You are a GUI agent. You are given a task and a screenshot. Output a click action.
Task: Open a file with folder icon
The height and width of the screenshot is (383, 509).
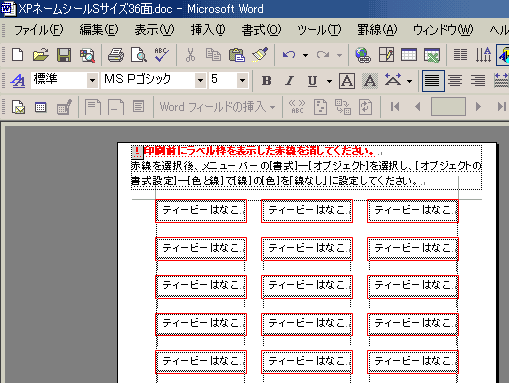coord(41,55)
